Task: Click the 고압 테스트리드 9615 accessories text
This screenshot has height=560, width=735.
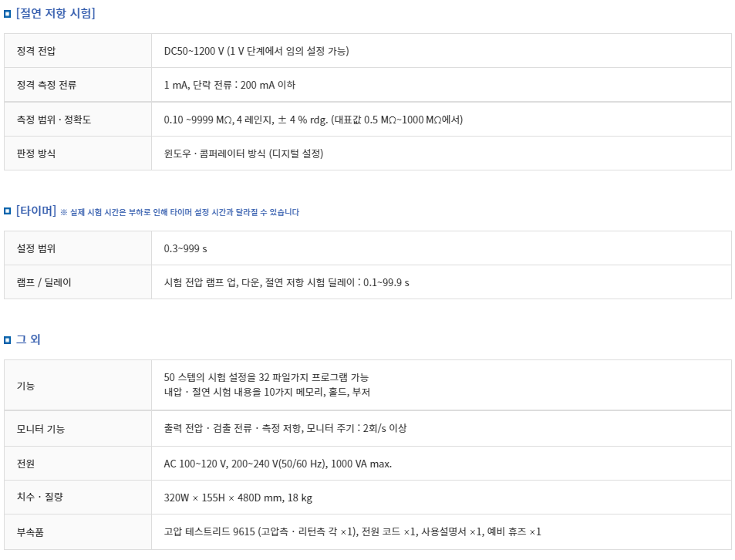Action: [x=352, y=532]
